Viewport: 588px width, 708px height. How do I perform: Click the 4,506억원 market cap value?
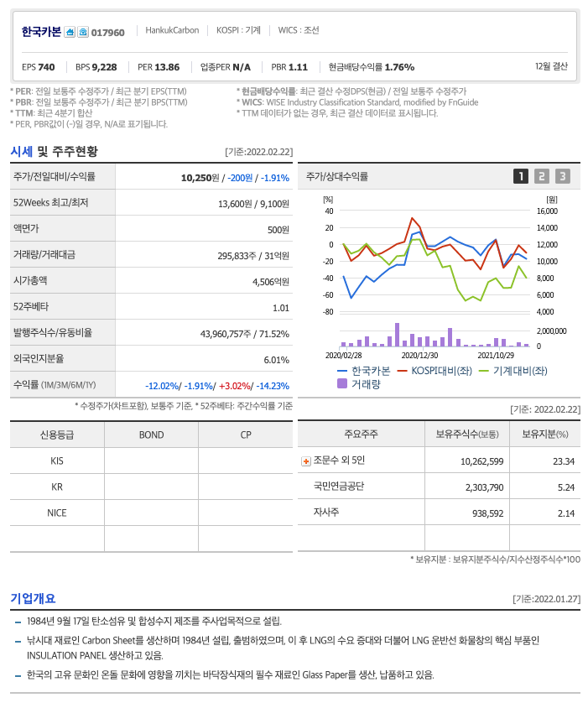point(271,282)
